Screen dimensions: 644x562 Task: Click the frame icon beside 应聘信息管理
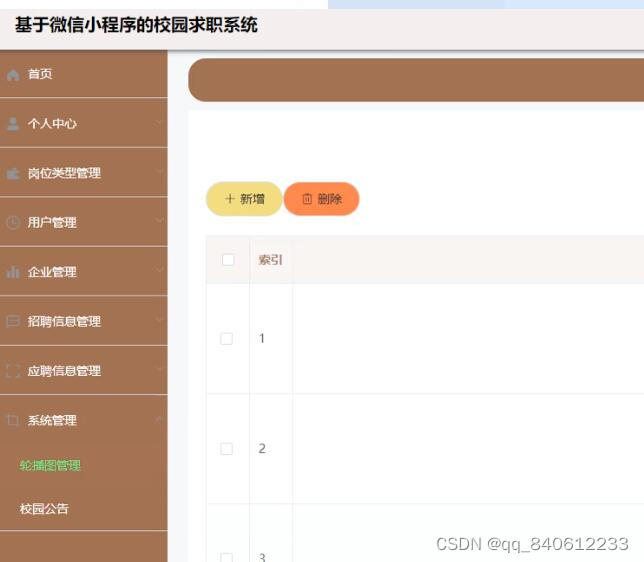point(13,371)
